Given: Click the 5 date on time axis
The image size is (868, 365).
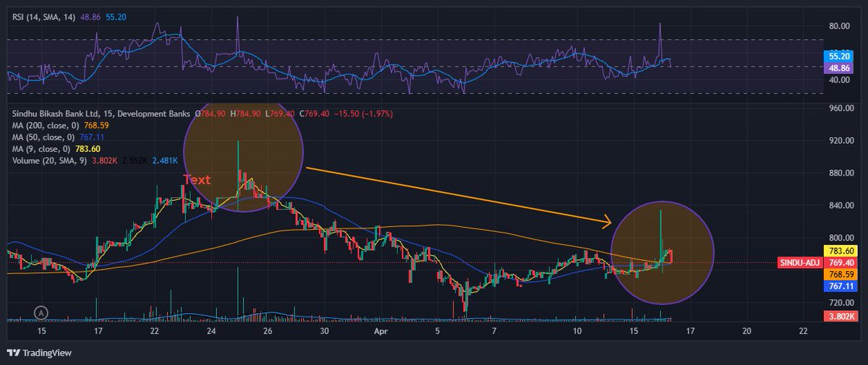Looking at the screenshot, I should (438, 330).
